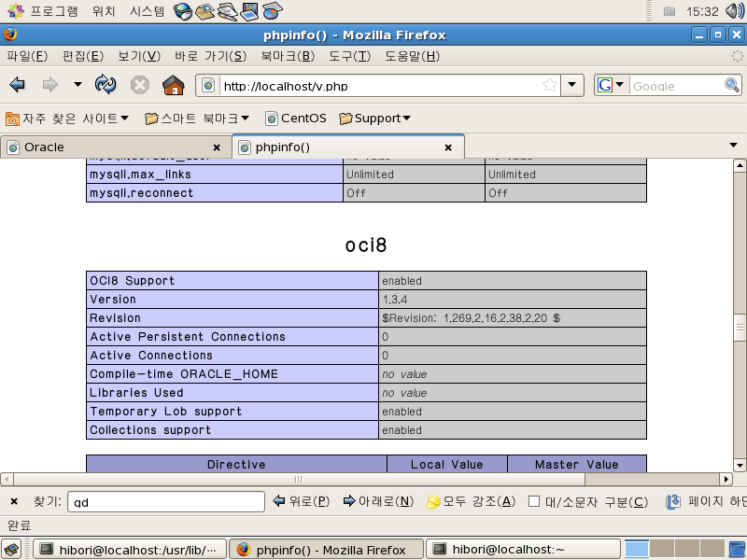Open the 편집(E) menu
747x560 pixels.
point(83,56)
